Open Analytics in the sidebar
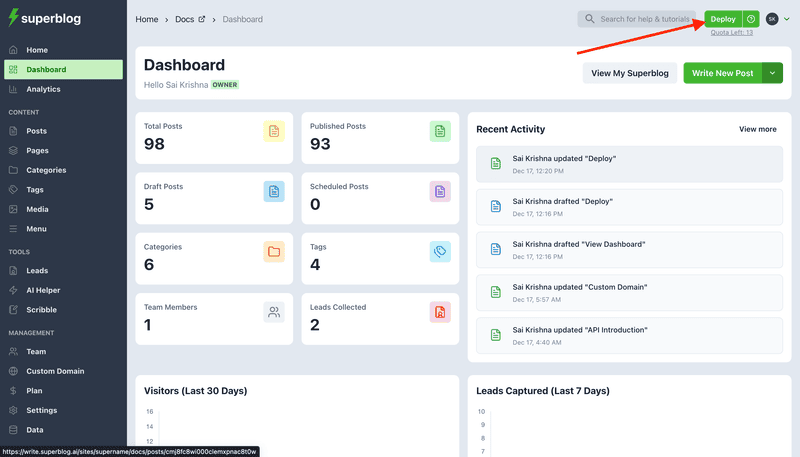This screenshot has width=800, height=457. coord(43,89)
